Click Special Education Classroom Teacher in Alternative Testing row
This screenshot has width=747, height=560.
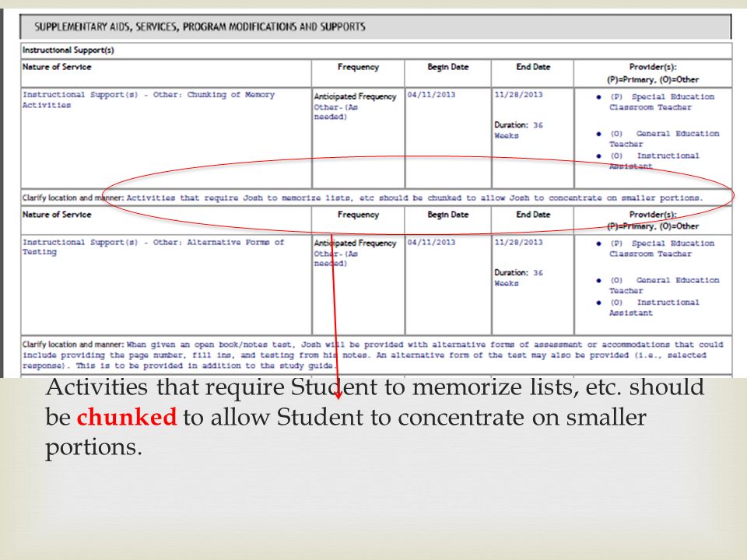(661, 249)
